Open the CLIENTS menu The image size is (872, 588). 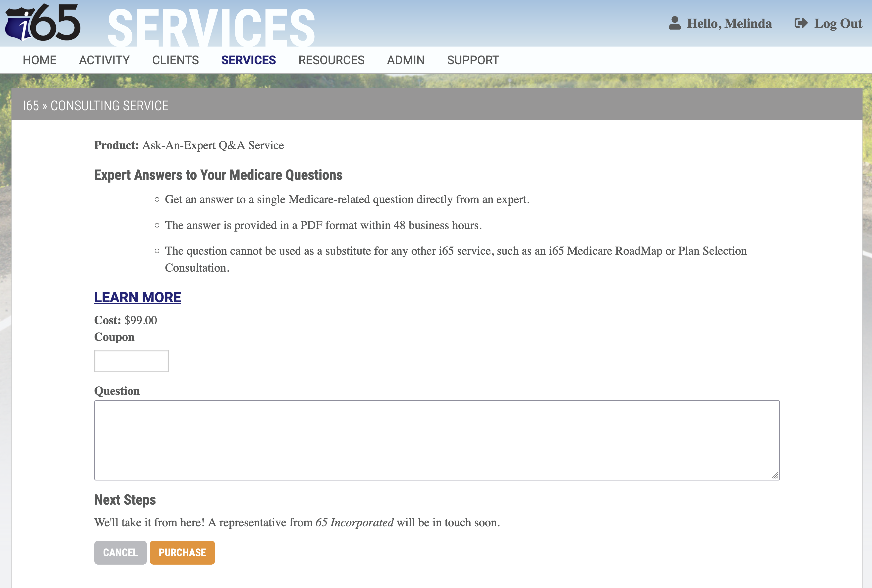point(175,60)
